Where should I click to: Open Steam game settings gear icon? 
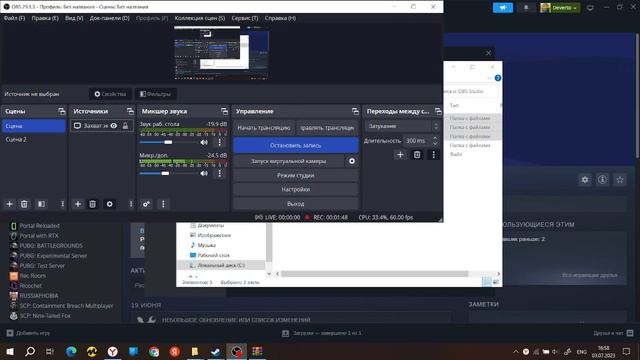click(x=585, y=180)
